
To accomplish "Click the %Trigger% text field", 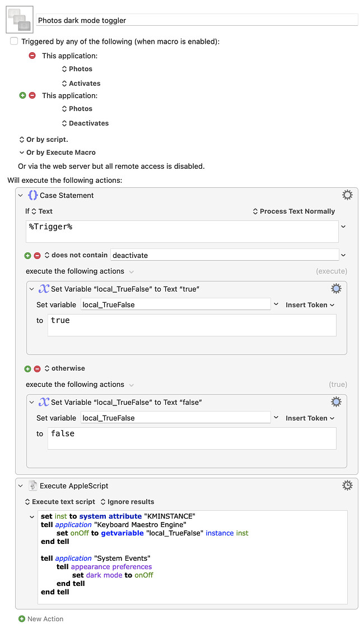I will pyautogui.click(x=182, y=231).
